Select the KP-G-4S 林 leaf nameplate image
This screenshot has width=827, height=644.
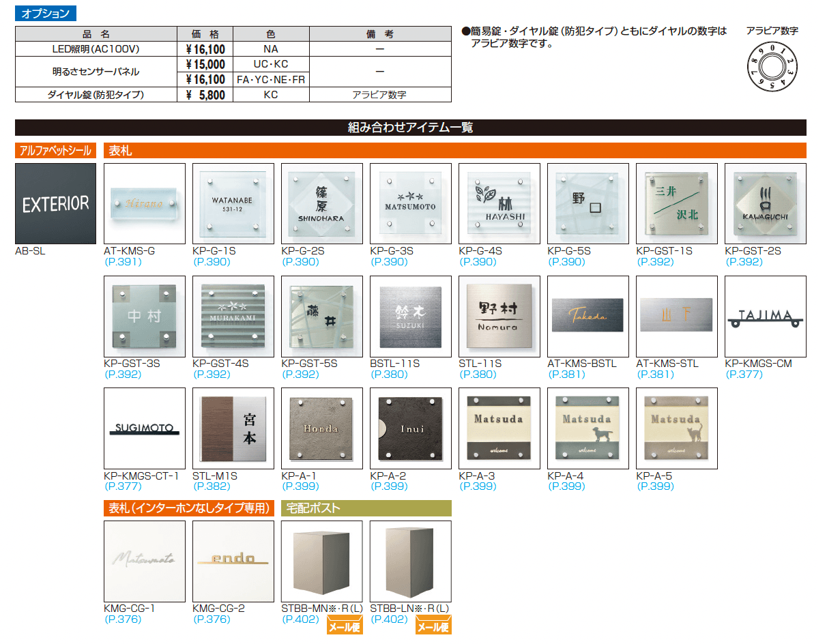[x=499, y=203]
